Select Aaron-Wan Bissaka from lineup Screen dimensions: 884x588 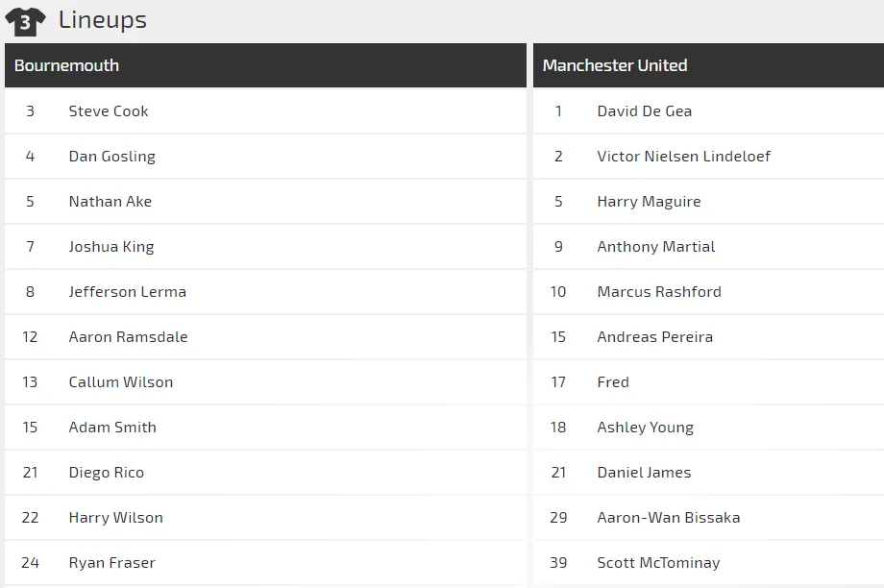[x=669, y=518]
